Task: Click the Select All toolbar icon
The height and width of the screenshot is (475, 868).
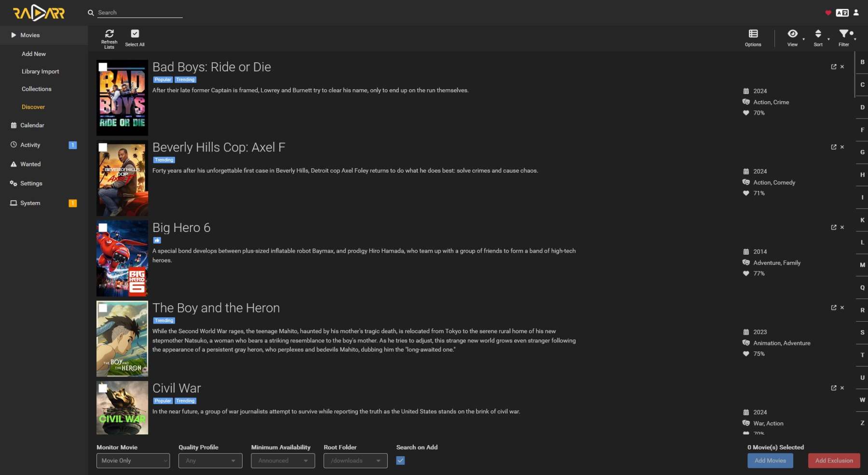Action: tap(135, 34)
